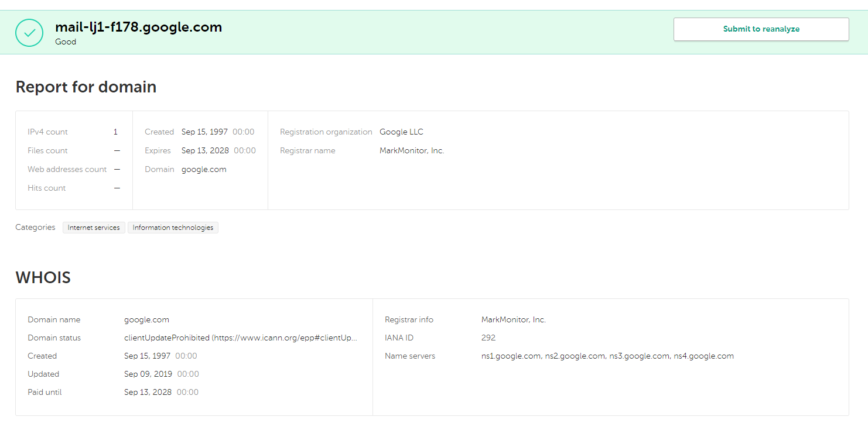Screen dimensions: 868x430
Task: Click the Expires date Sep 13, 2028
Action: coord(205,151)
